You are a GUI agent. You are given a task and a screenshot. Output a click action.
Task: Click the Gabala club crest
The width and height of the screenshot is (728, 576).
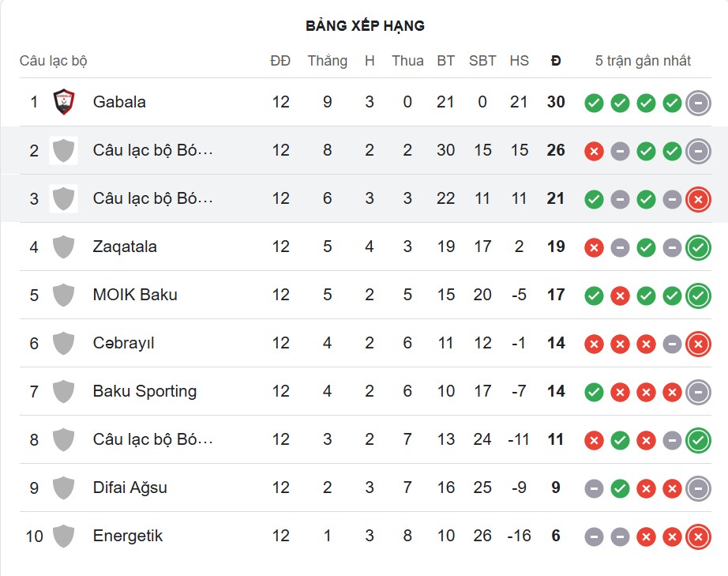[x=63, y=102]
